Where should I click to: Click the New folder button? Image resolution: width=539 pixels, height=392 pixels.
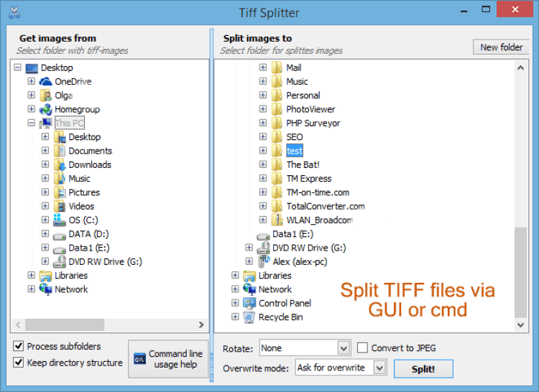click(x=501, y=47)
